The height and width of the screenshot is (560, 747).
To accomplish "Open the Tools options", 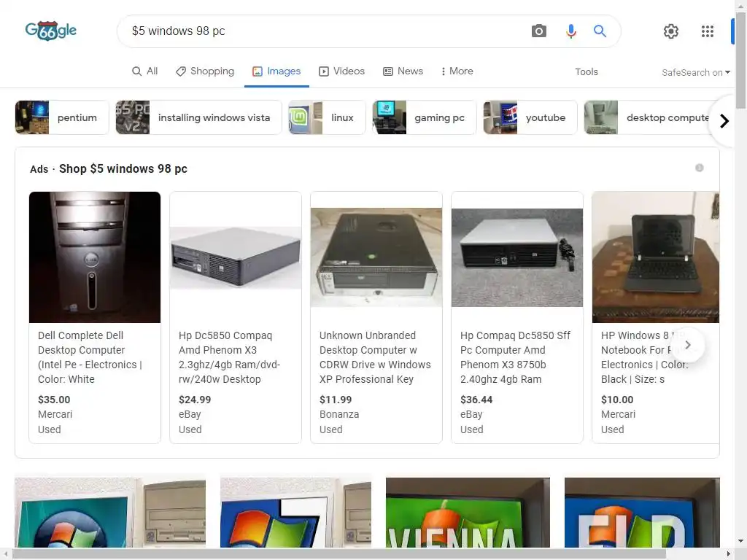I will point(586,72).
